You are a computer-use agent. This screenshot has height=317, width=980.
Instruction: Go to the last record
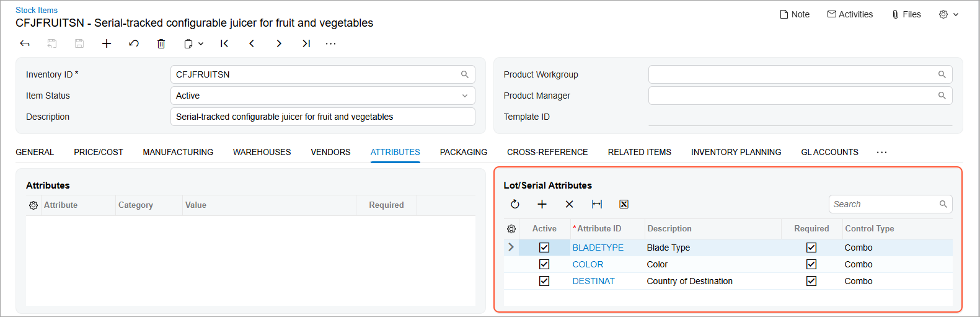[306, 43]
